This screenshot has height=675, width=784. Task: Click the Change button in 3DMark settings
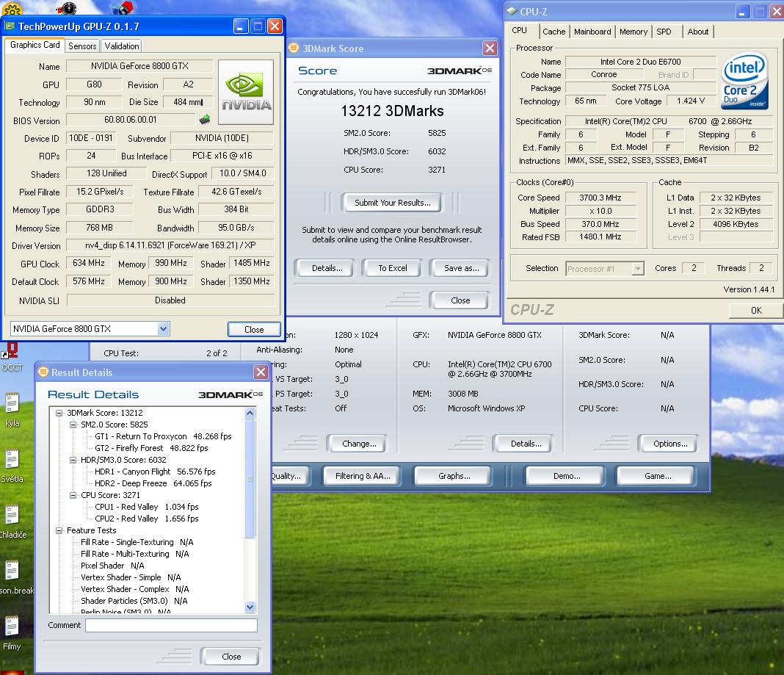click(358, 444)
